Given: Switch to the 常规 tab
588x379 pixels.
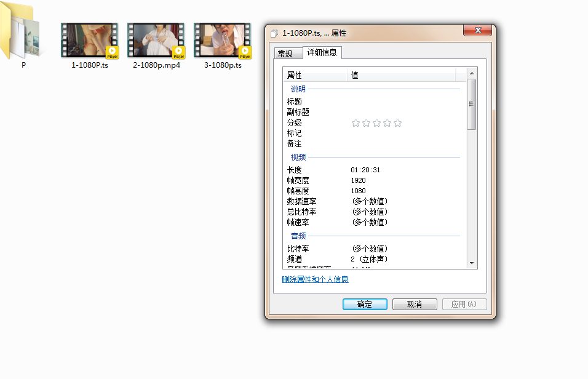Looking at the screenshot, I should (x=285, y=54).
